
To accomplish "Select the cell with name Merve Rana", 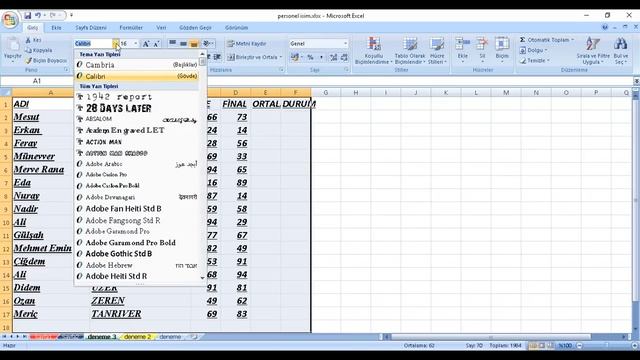I will (x=51, y=169).
